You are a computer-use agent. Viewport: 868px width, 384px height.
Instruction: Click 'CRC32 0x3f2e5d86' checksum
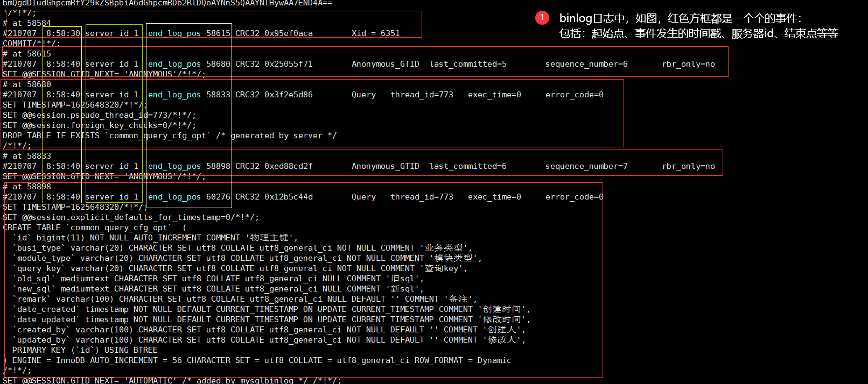274,95
